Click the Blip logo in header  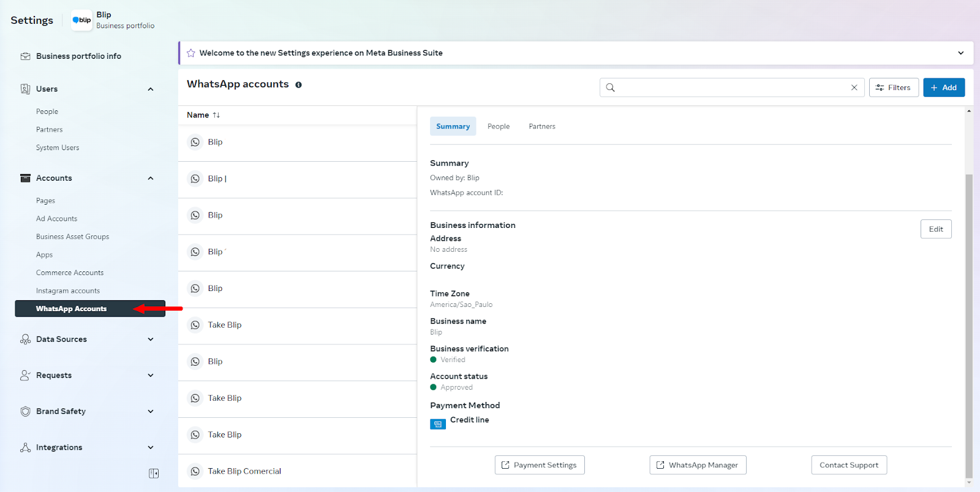point(81,20)
